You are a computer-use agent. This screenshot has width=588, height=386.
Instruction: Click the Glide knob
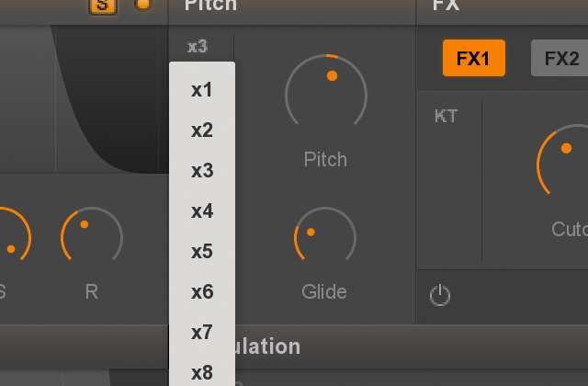325,236
